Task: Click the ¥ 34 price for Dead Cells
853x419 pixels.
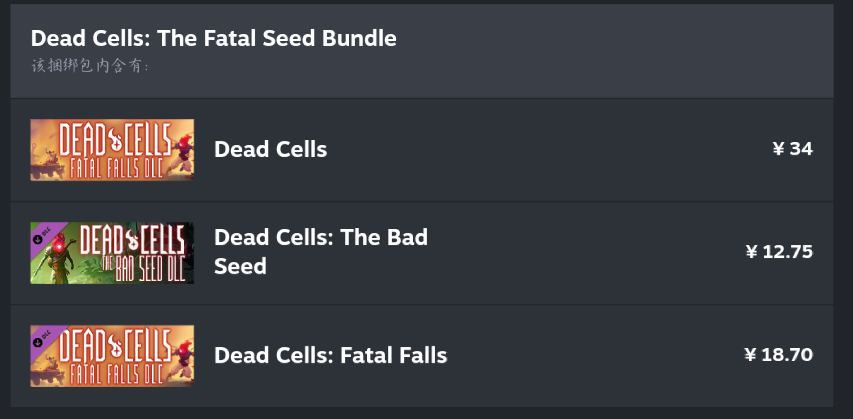Action: (x=792, y=149)
